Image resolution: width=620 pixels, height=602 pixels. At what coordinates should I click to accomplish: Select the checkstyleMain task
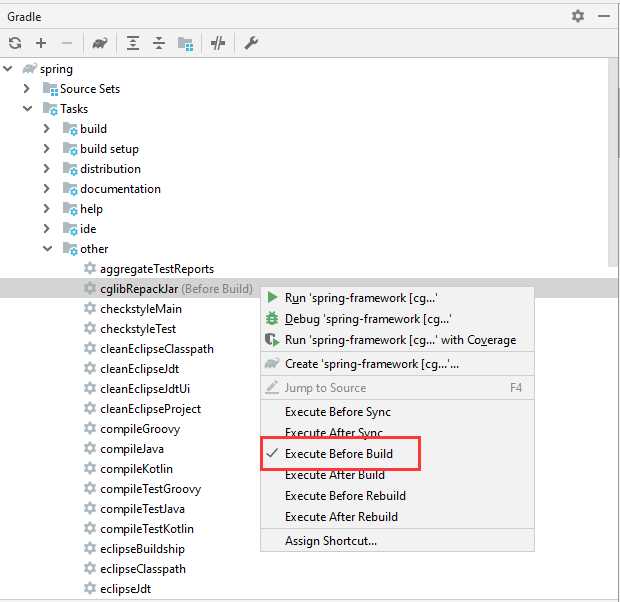[141, 309]
